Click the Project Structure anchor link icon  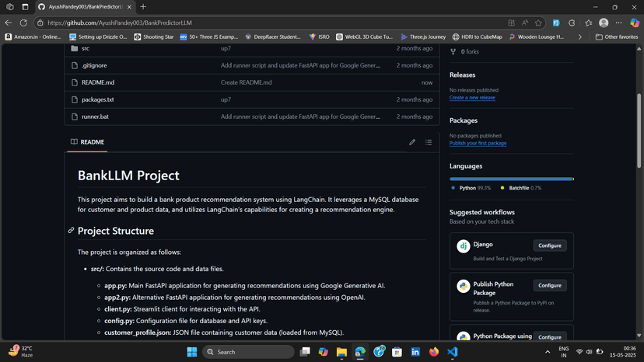pyautogui.click(x=71, y=231)
